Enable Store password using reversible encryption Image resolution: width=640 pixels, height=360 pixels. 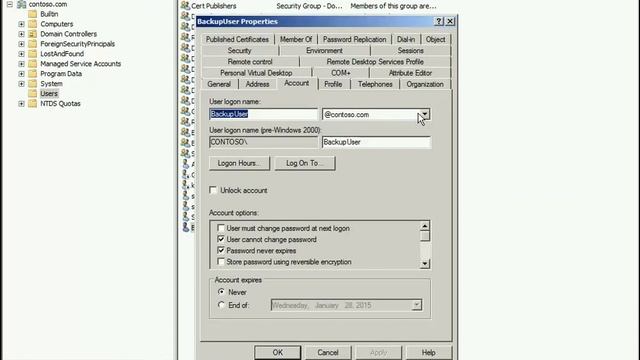pyautogui.click(x=221, y=262)
